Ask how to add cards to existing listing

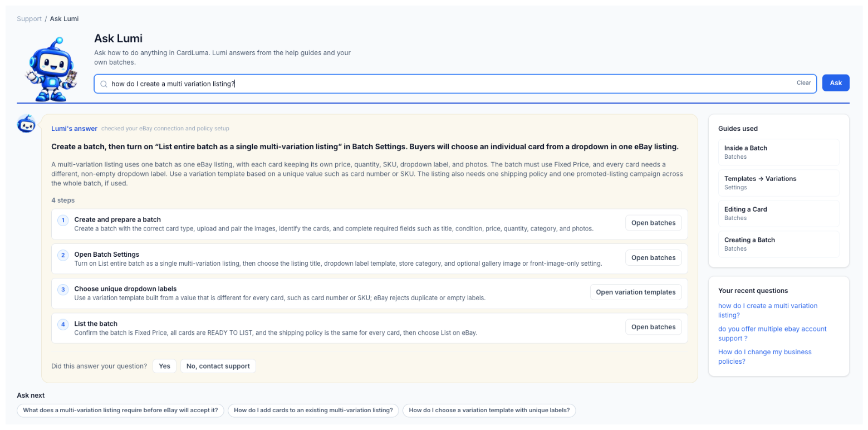pos(313,411)
